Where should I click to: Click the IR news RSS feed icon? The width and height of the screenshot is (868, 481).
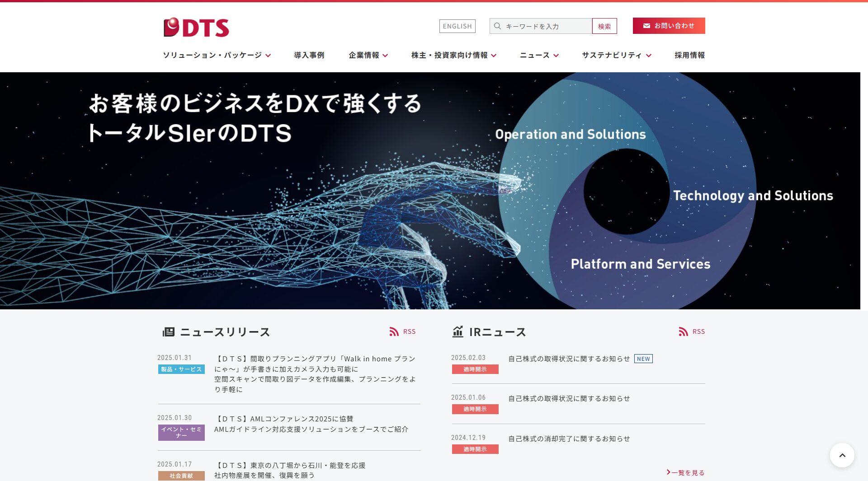(x=683, y=332)
